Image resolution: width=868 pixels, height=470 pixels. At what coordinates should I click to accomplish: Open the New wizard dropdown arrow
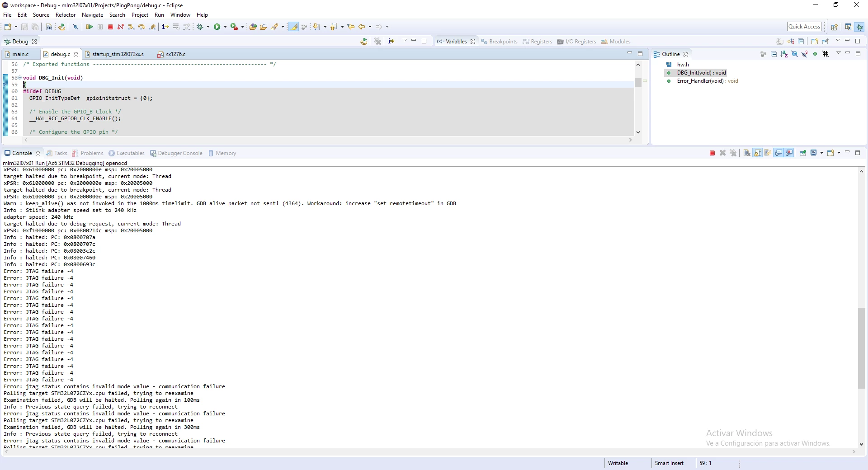tap(16, 27)
